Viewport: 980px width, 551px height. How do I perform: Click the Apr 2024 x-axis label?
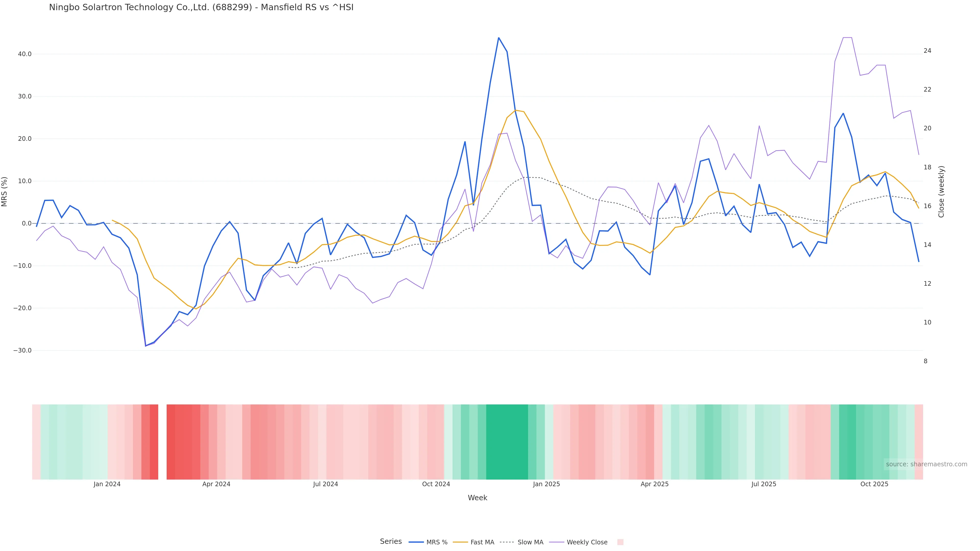(216, 484)
